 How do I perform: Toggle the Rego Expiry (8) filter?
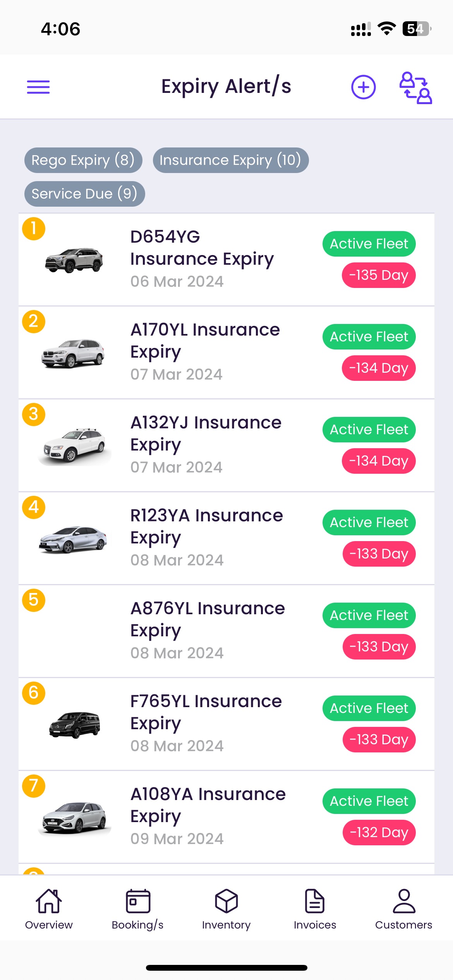[83, 160]
